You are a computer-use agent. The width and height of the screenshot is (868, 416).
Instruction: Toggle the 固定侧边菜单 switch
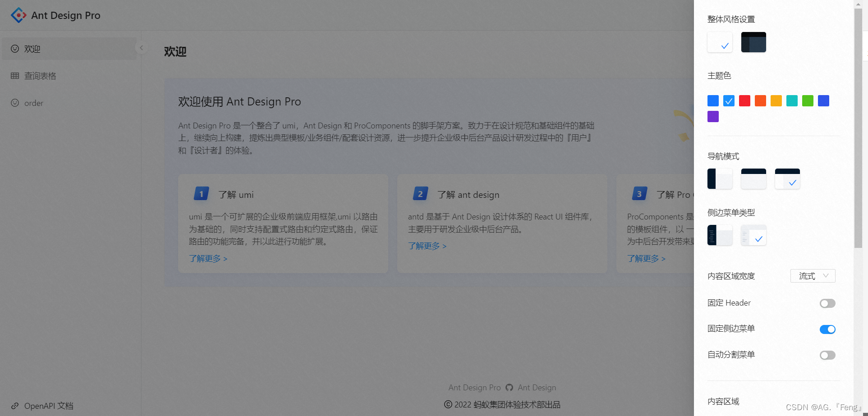827,329
